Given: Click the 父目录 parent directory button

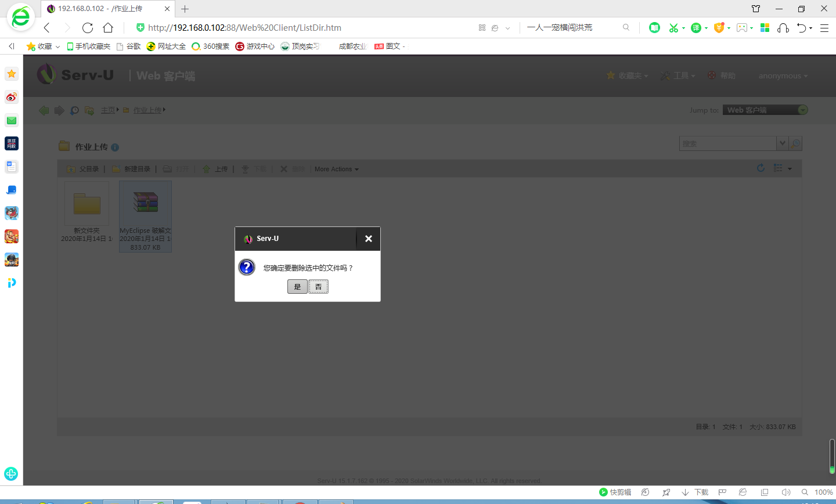Looking at the screenshot, I should coord(83,169).
